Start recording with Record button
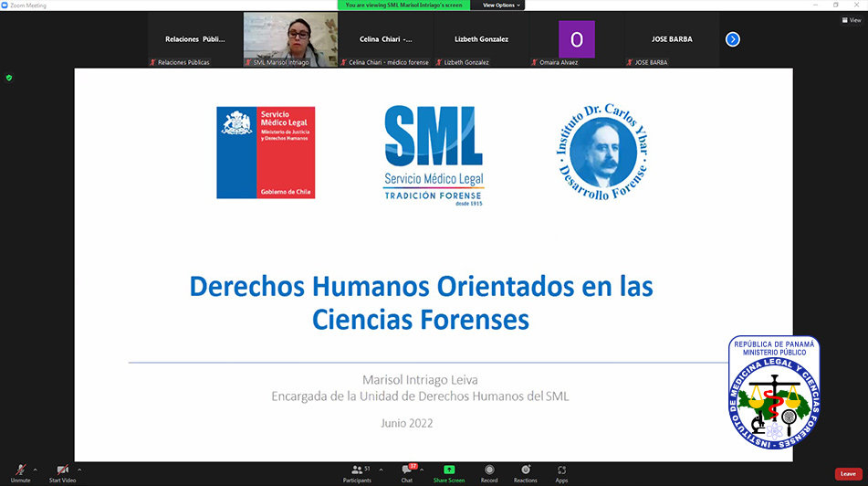 489,473
